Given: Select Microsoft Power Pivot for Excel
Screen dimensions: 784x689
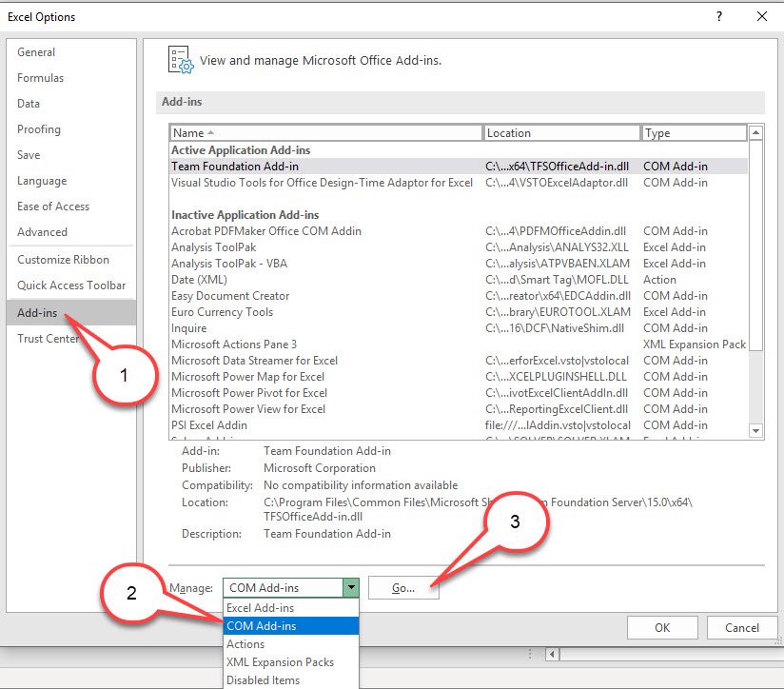Looking at the screenshot, I should (459, 393).
